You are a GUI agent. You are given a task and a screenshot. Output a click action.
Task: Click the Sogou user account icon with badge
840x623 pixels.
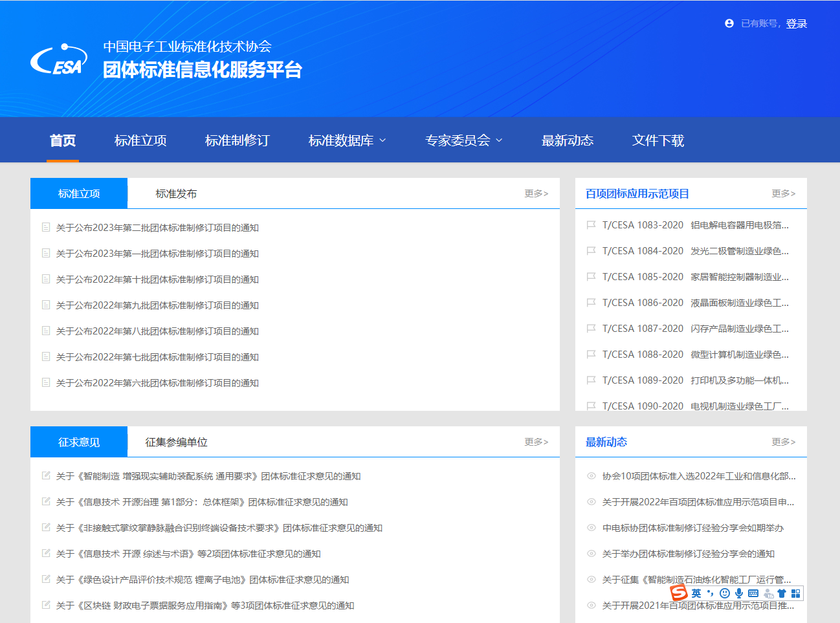[x=768, y=593]
